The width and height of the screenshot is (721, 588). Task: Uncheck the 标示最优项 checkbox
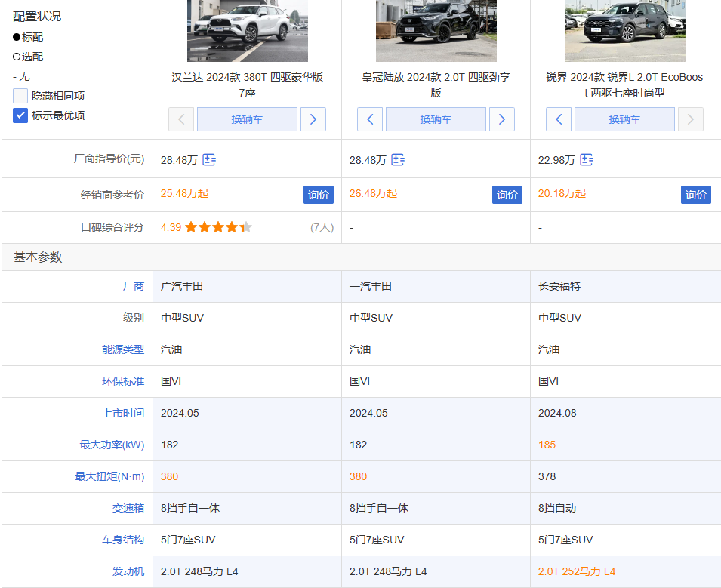20,115
